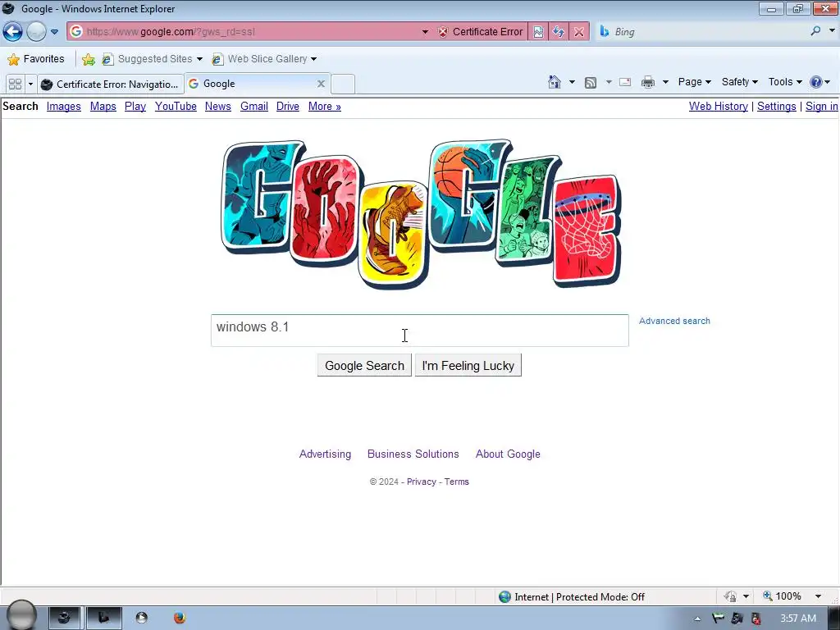Open the zoom level dropdown arrow
The width and height of the screenshot is (840, 630).
coord(818,596)
